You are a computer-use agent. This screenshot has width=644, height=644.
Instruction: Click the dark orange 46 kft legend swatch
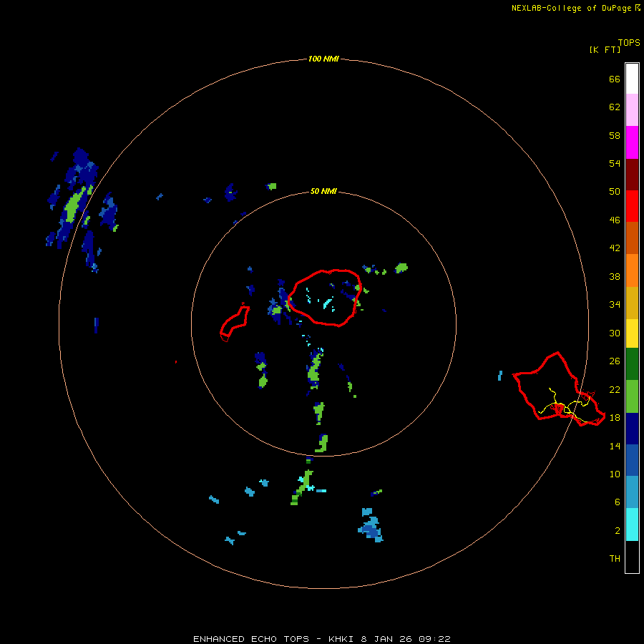[x=632, y=238]
